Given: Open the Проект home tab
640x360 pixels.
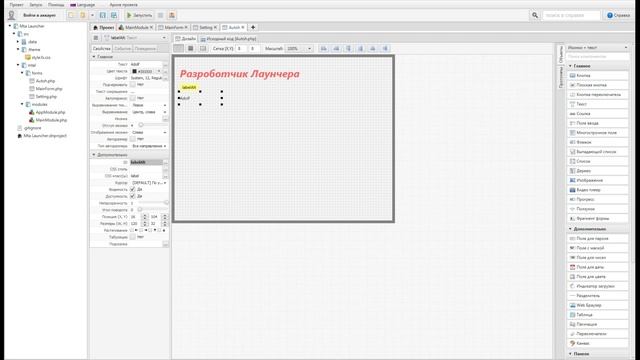Looking at the screenshot, I should click(x=104, y=27).
